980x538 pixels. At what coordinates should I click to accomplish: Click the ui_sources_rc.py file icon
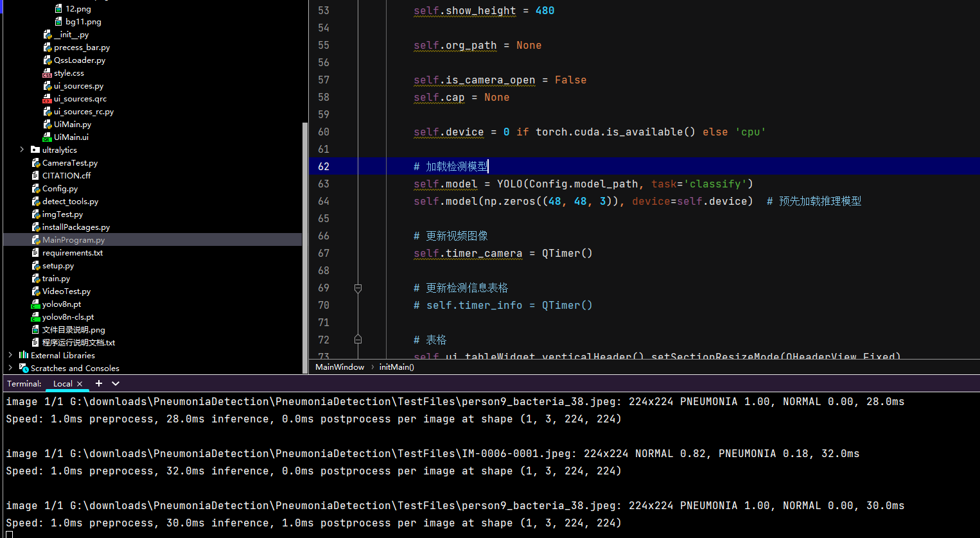point(47,112)
